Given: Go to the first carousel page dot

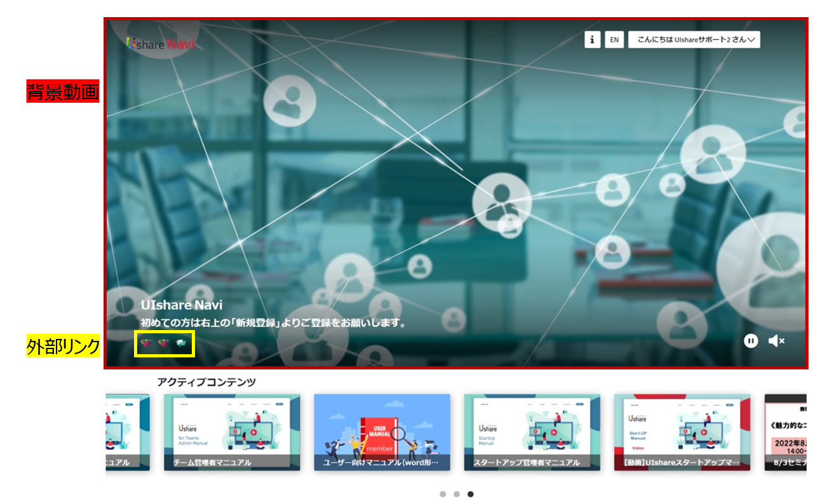Looking at the screenshot, I should [443, 494].
